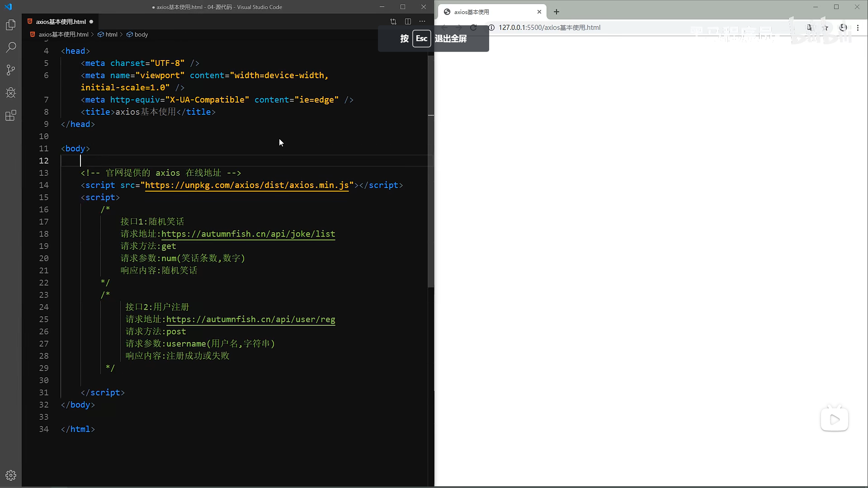Viewport: 868px width, 488px height.
Task: Click the 官网提供的 axios 在线地址 comment
Action: [x=161, y=173]
